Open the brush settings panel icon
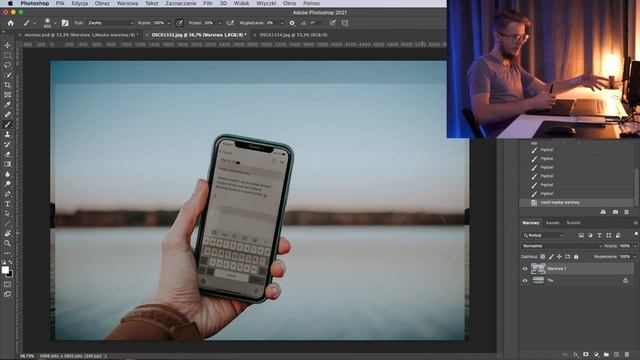Screen dimensions: 640x360 pyautogui.click(x=65, y=23)
